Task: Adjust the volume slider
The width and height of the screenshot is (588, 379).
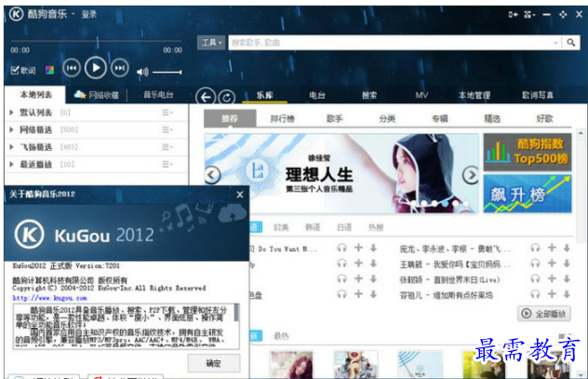Action: 167,72
